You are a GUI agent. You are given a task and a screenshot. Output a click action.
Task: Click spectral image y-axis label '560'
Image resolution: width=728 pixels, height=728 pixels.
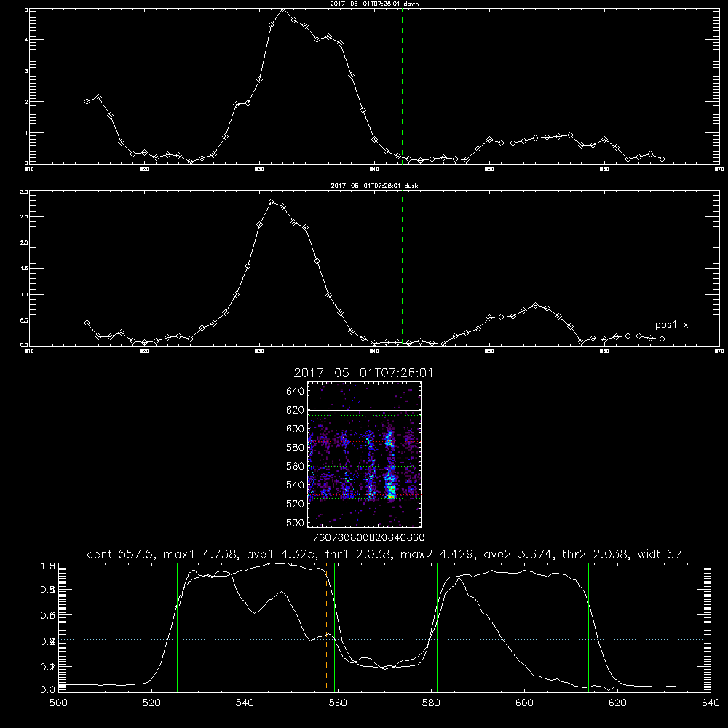click(296, 466)
